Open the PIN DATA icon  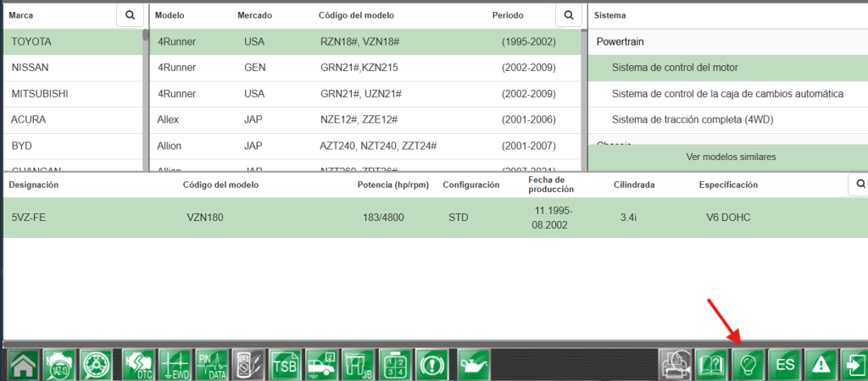point(212,364)
